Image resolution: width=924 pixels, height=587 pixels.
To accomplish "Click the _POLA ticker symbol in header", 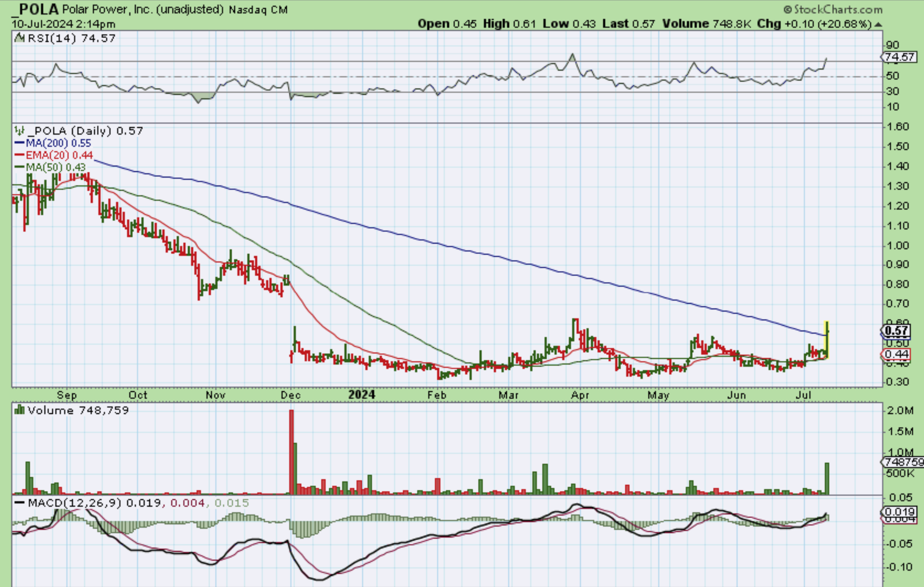I will click(36, 9).
